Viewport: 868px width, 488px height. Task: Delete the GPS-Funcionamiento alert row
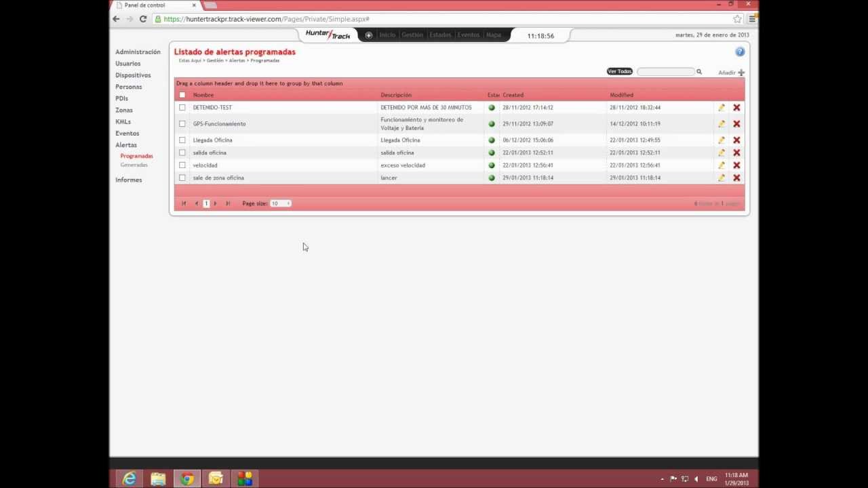coord(736,124)
